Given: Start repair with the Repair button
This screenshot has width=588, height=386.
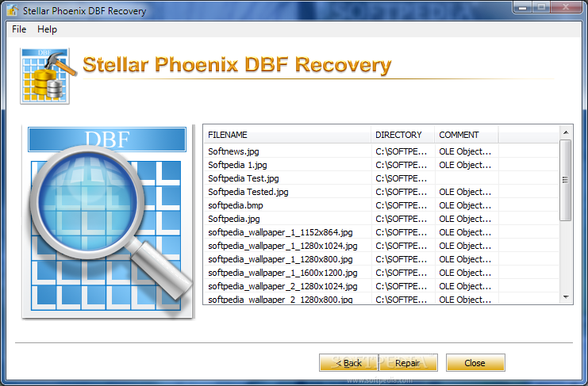Looking at the screenshot, I should pos(408,363).
